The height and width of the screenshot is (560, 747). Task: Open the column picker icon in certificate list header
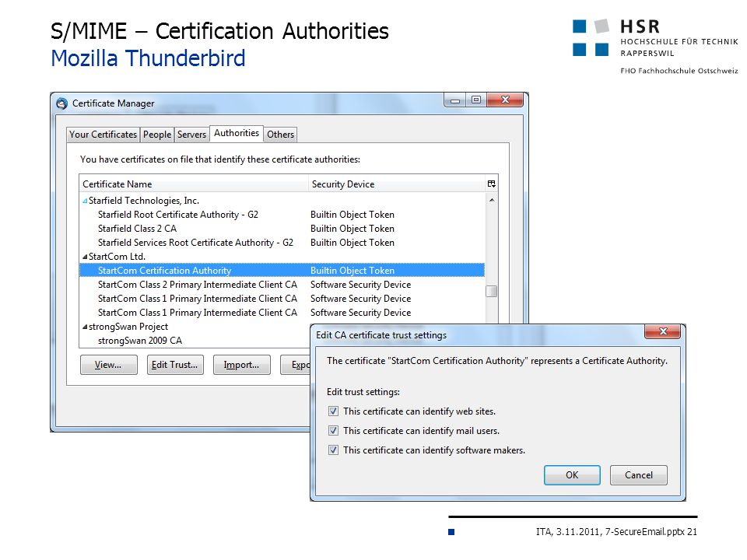click(492, 184)
